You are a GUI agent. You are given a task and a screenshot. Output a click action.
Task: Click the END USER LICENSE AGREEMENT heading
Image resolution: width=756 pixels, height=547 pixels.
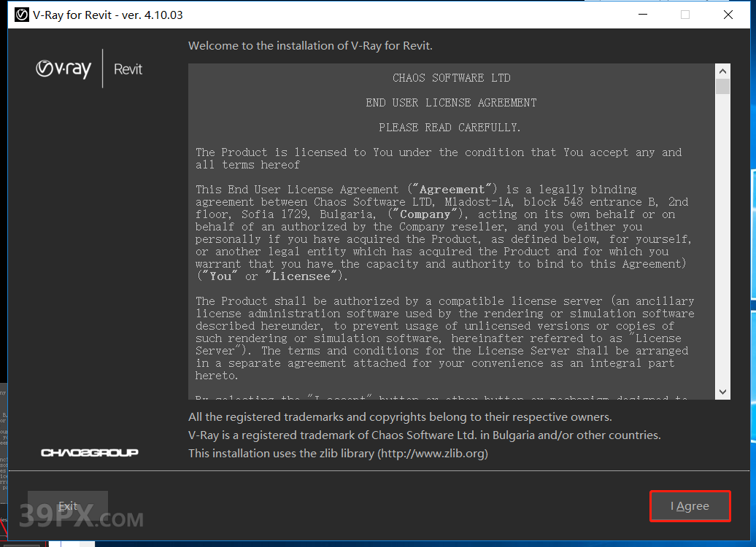coord(451,103)
